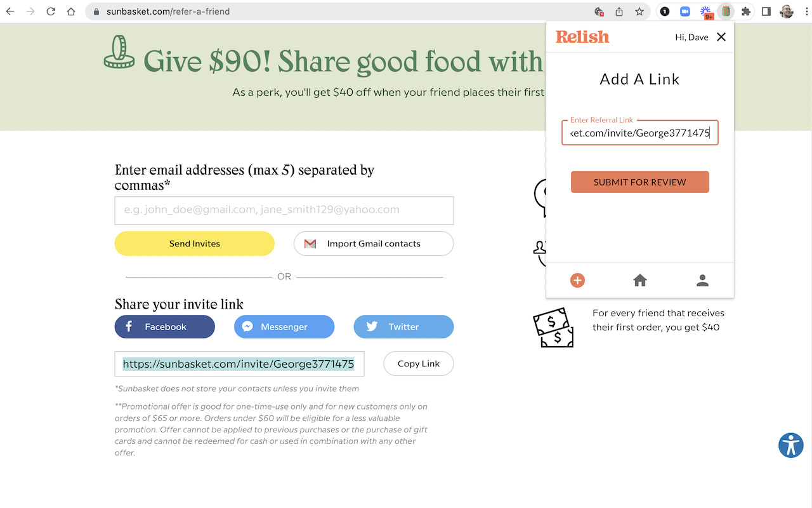Select the Enter Referral Link text field
812x508 pixels.
639,133
